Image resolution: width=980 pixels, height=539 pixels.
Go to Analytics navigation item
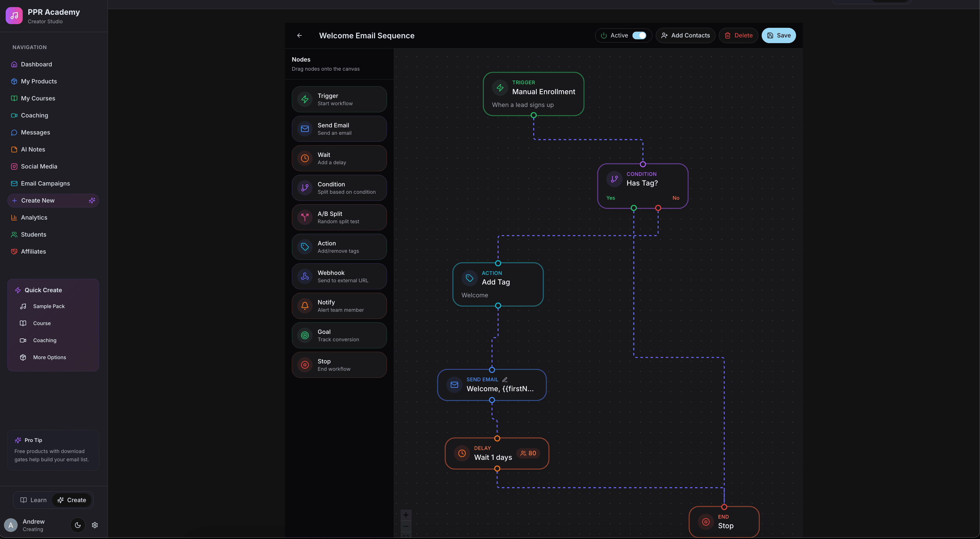pyautogui.click(x=34, y=217)
